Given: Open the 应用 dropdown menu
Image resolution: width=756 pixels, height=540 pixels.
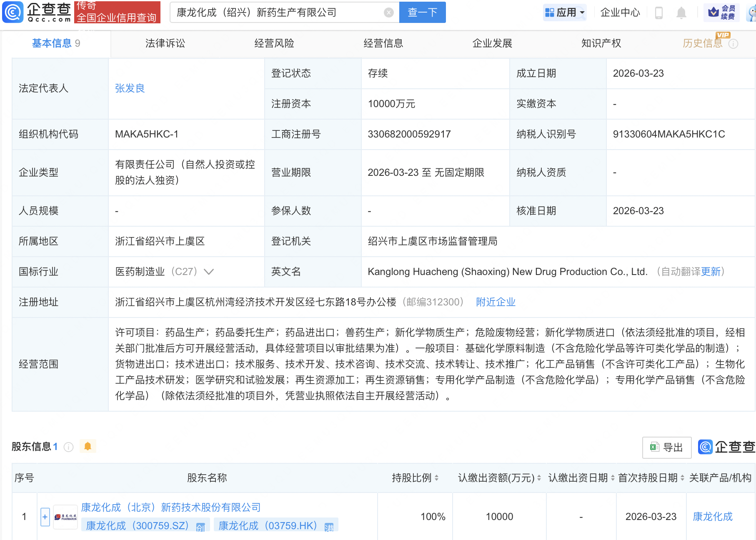Looking at the screenshot, I should click(565, 12).
